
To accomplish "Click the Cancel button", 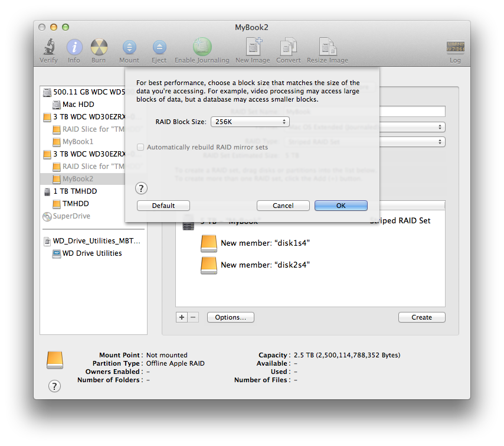I will click(283, 206).
